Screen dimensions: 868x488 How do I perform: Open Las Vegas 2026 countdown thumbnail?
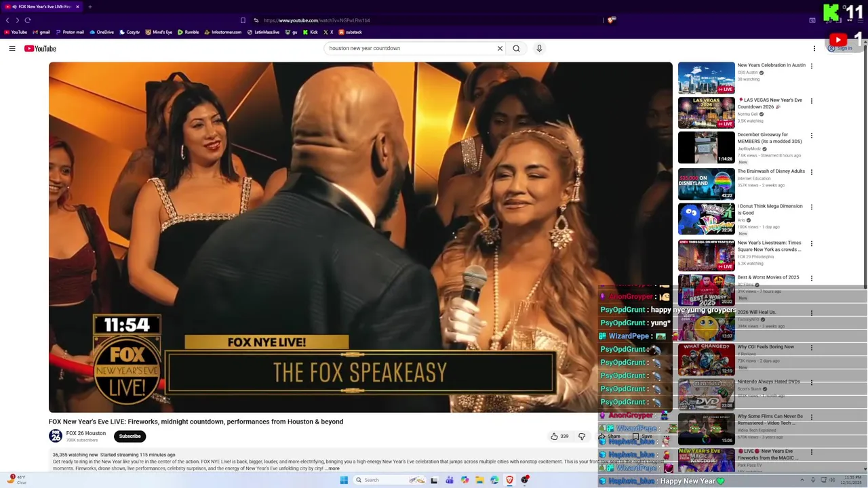coord(706,113)
